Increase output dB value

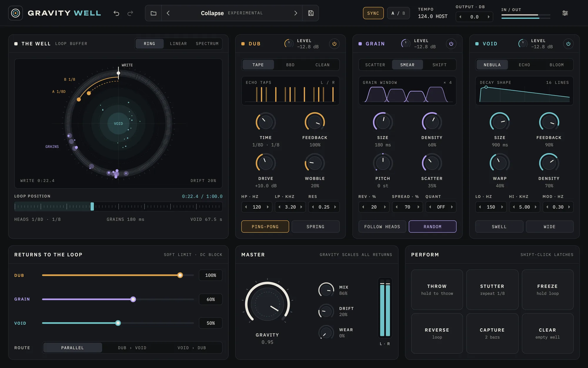pos(489,17)
